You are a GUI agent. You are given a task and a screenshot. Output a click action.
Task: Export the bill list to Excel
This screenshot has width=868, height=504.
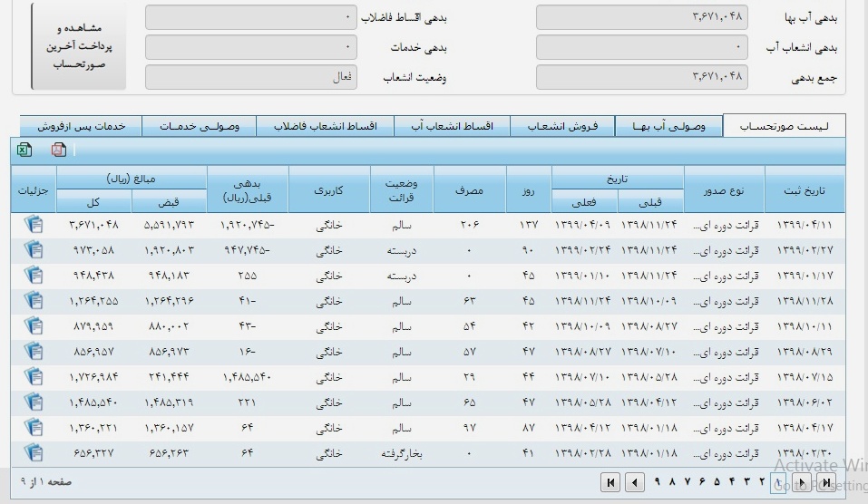[x=24, y=150]
